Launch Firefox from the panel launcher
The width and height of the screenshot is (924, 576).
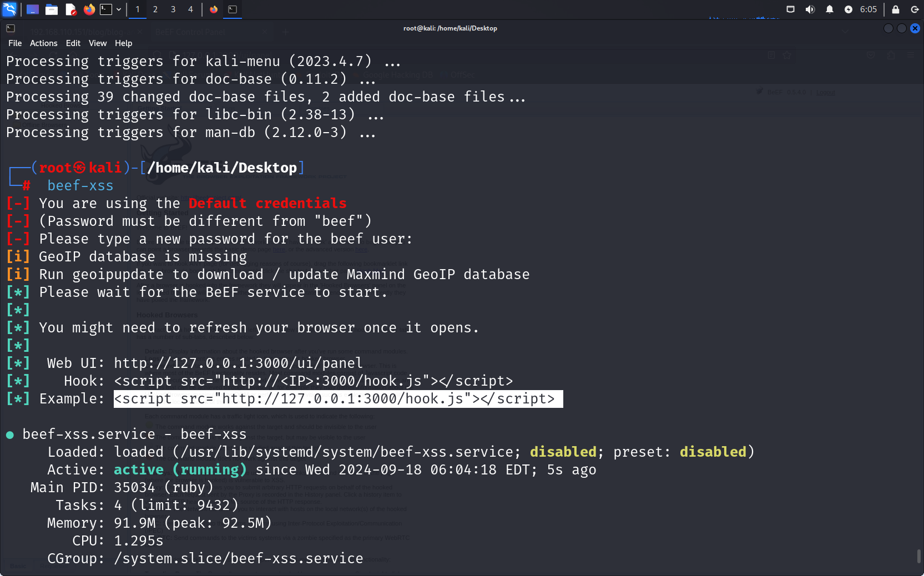click(x=89, y=9)
